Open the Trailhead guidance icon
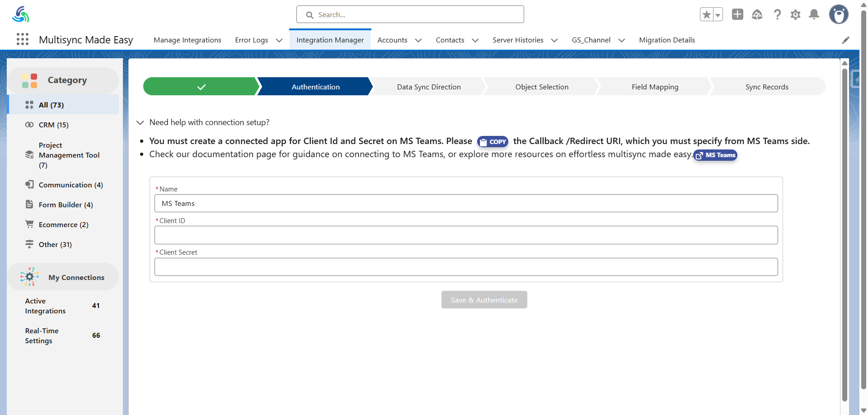 (x=757, y=14)
